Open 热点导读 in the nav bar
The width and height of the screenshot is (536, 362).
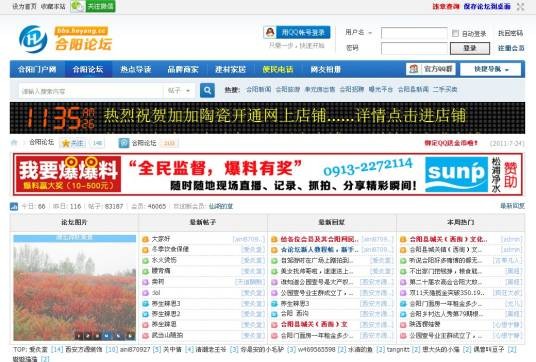[136, 69]
